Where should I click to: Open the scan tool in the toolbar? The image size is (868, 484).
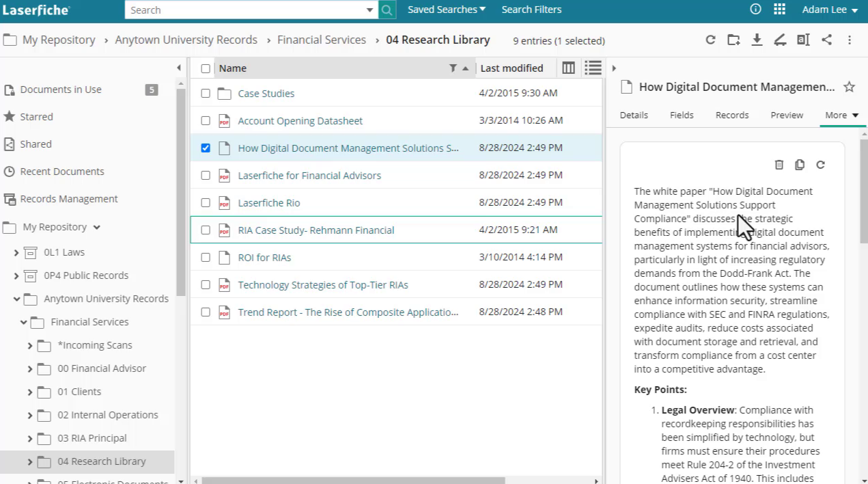780,40
